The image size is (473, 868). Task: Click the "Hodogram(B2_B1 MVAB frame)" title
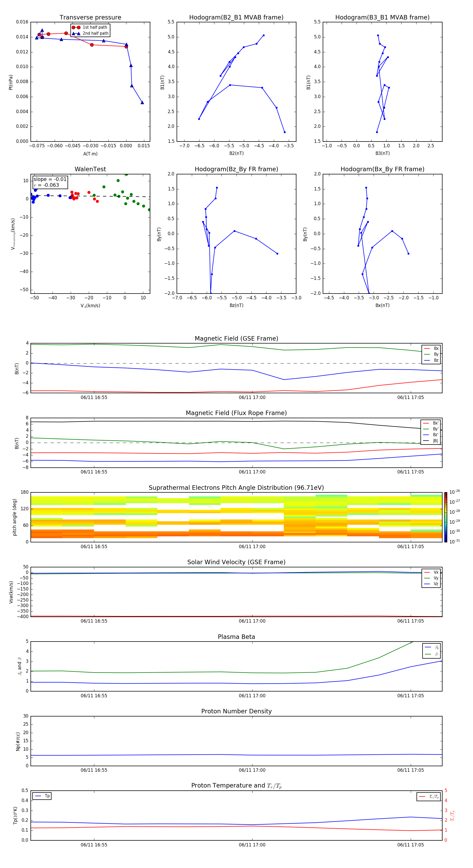point(236,18)
